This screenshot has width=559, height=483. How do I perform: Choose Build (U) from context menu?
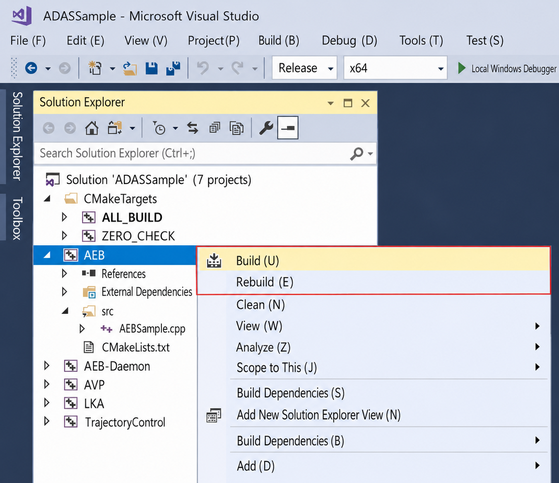click(x=374, y=261)
